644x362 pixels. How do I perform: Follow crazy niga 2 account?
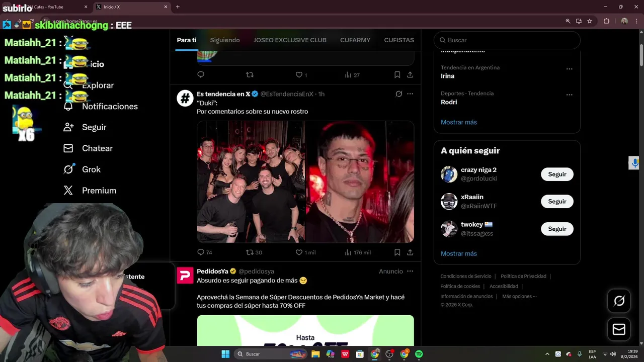tap(557, 174)
